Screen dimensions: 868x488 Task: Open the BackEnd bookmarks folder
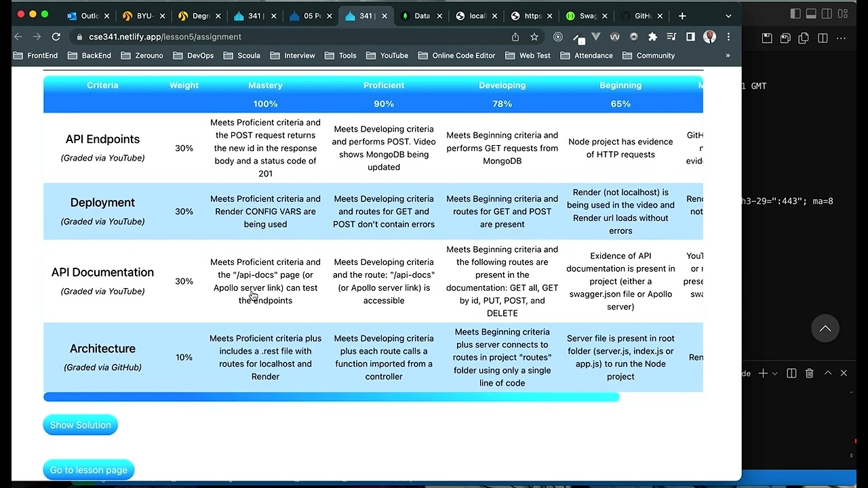(90, 56)
